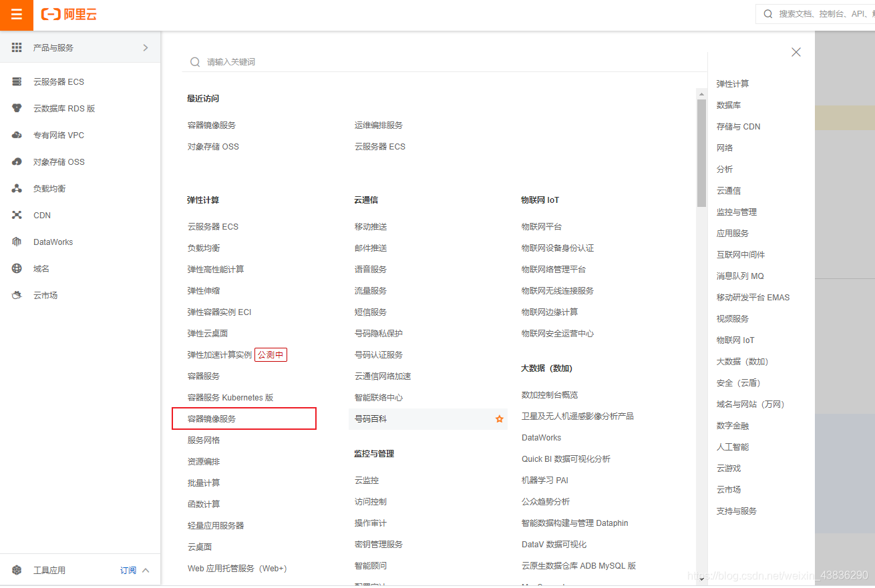Jump to 安全（云盾）category
The height and width of the screenshot is (588, 875).
click(x=739, y=382)
